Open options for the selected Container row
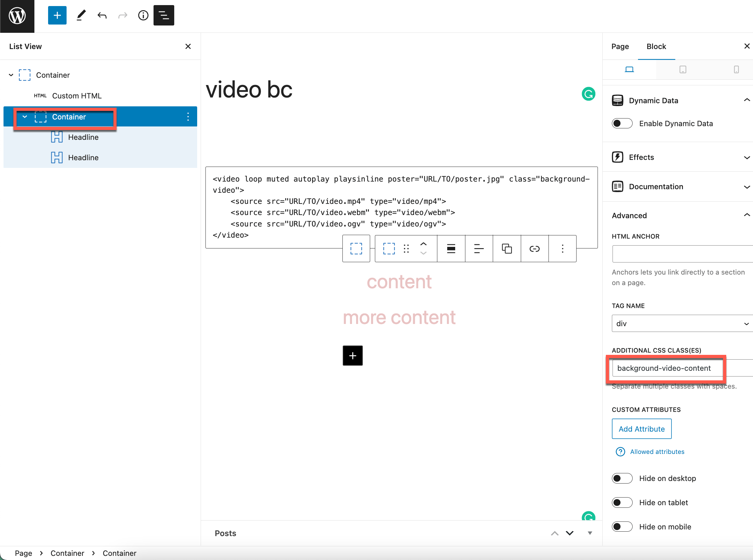 (x=188, y=117)
